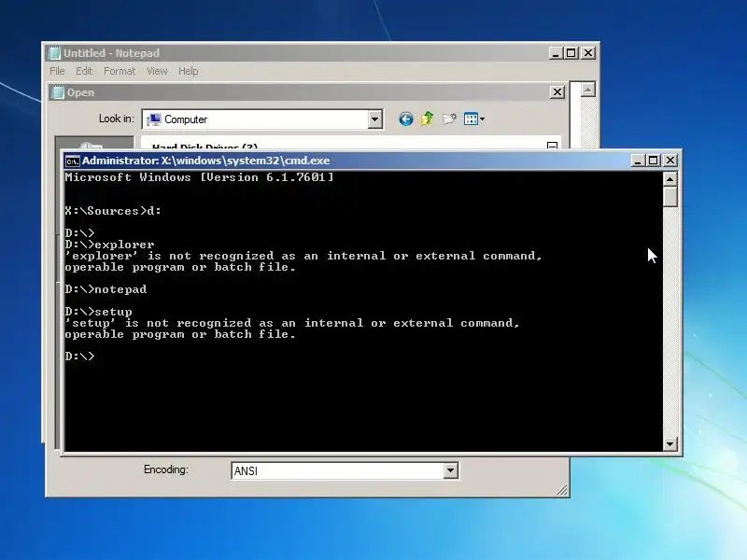The width and height of the screenshot is (747, 560).
Task: Click the 'D:\>explorer' command line
Action: tap(109, 245)
